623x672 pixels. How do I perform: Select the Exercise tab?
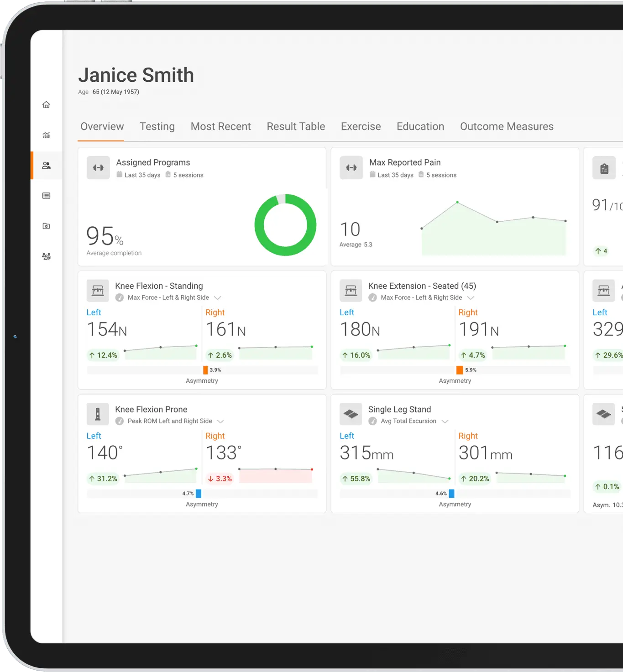(x=361, y=126)
